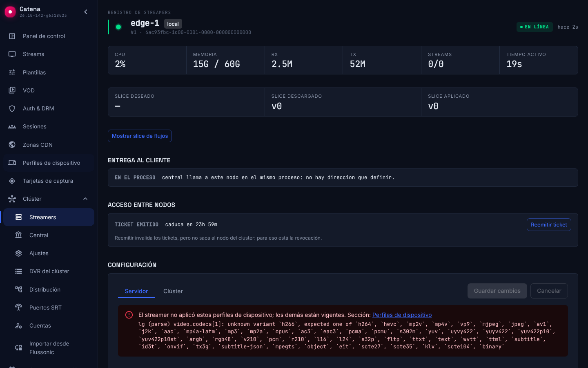The width and height of the screenshot is (588, 368).
Task: Click the red error alert icon
Action: (x=129, y=315)
